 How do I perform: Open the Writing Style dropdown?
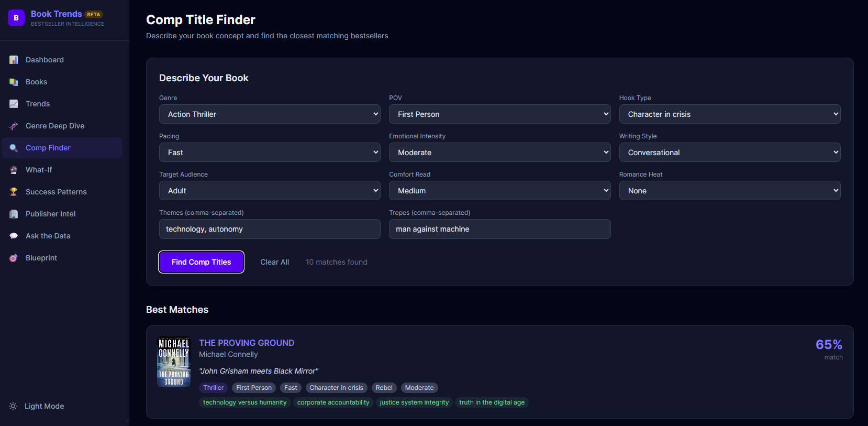pyautogui.click(x=730, y=152)
